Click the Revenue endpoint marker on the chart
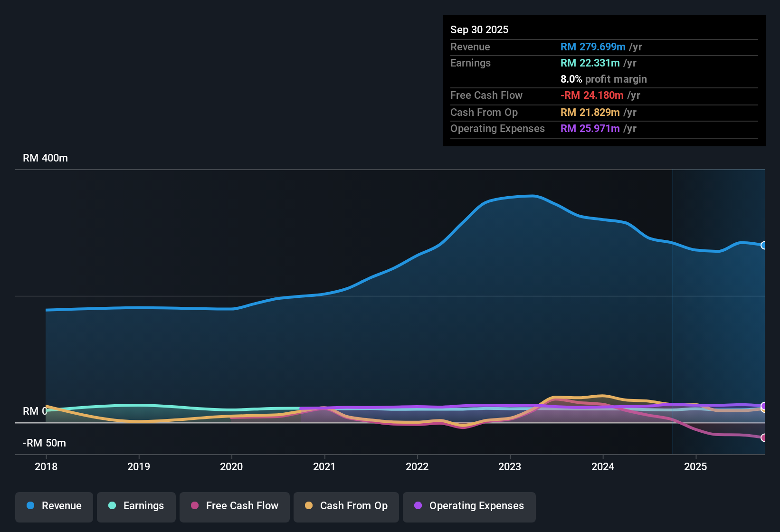This screenshot has height=532, width=780. 763,245
